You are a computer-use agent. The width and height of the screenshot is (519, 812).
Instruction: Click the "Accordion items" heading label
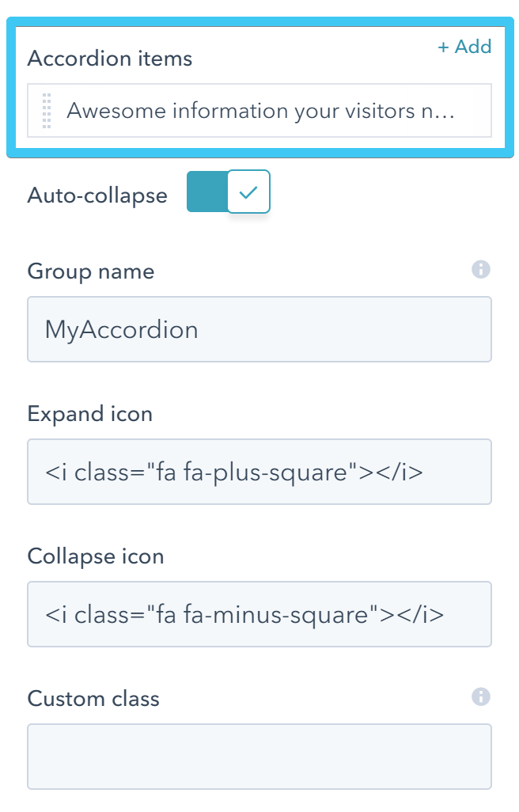(x=110, y=59)
